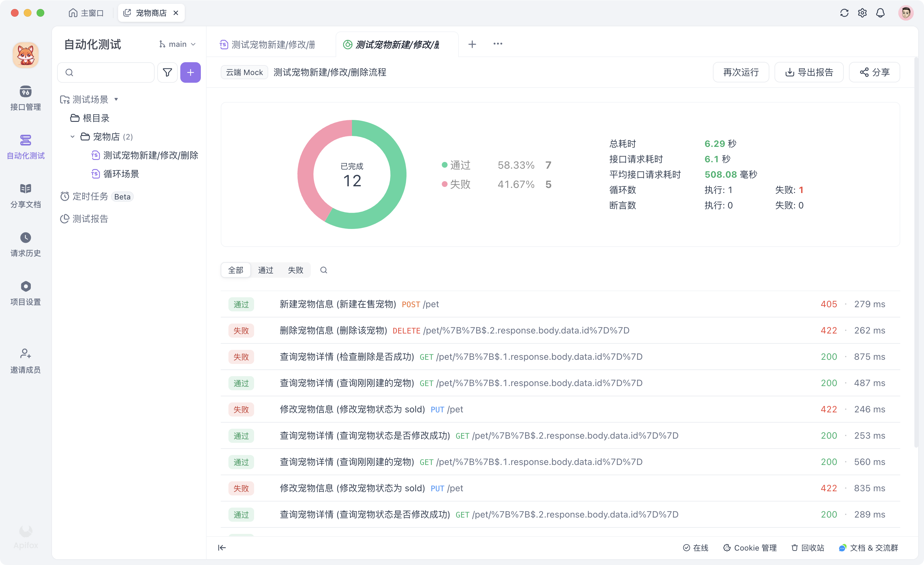Open the filter icon beside the search box
This screenshot has width=924, height=565.
pos(167,72)
